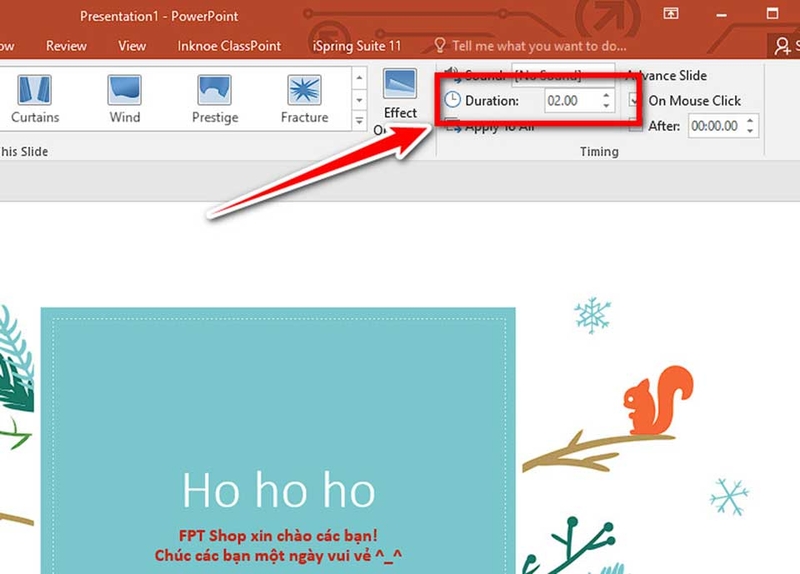
Task: Click the Chúc các bạn subtitle line
Action: 278,555
